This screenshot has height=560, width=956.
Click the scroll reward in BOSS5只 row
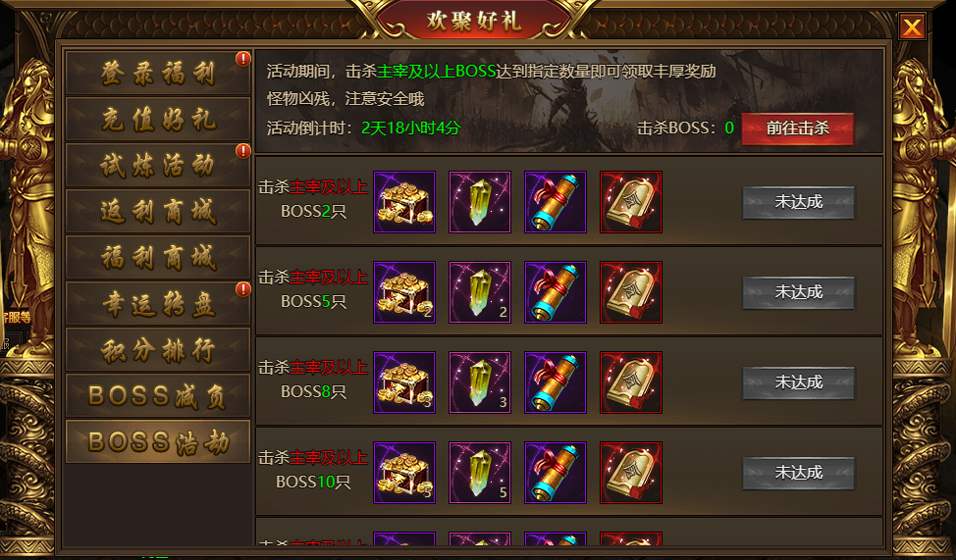556,292
